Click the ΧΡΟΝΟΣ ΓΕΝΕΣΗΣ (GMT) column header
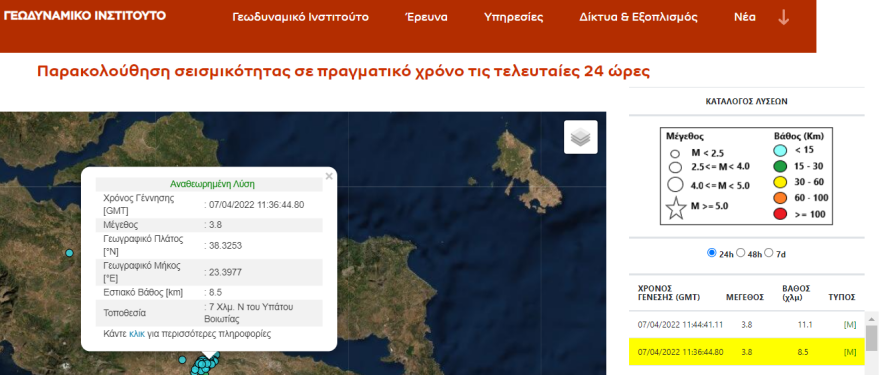The image size is (880, 375). pos(669,292)
